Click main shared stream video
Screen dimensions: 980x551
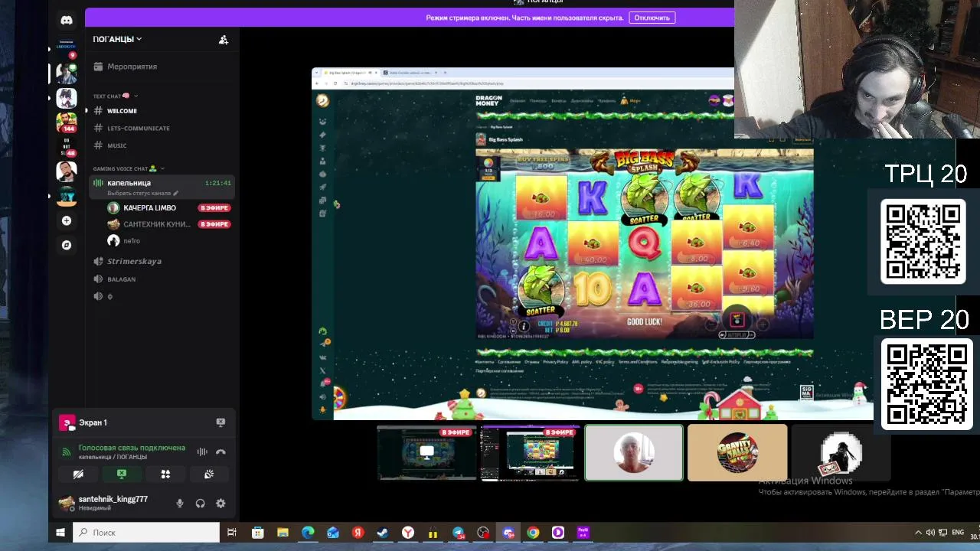click(592, 243)
